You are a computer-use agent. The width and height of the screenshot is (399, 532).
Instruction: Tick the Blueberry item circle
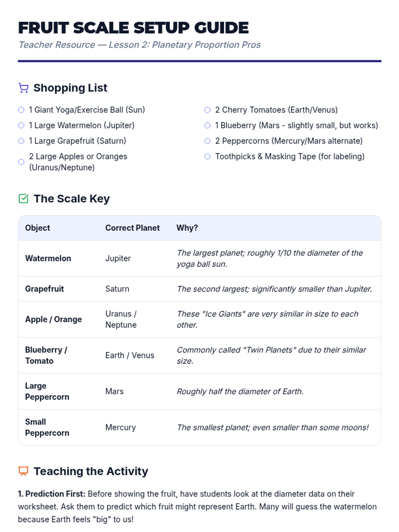click(207, 125)
